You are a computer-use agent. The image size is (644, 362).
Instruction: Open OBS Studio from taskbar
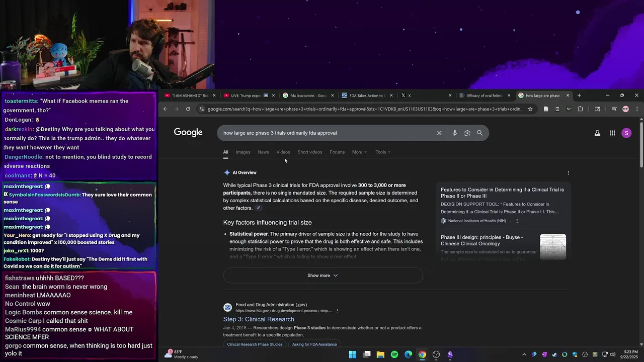click(x=436, y=354)
